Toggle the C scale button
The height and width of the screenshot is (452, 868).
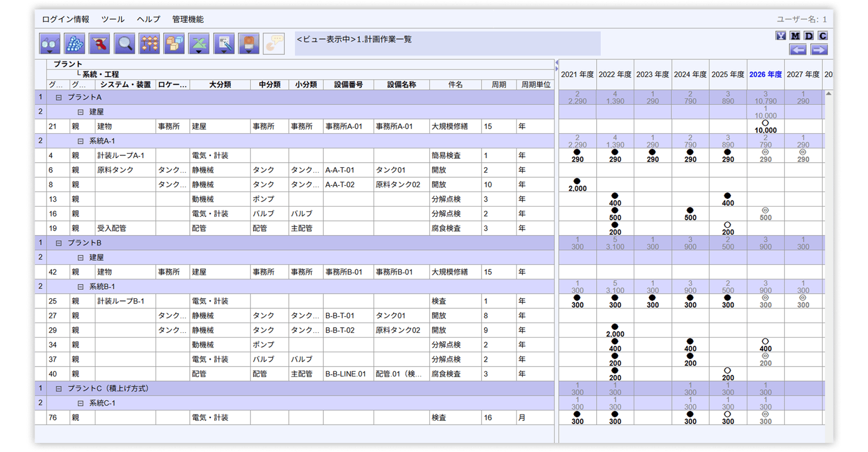tap(823, 36)
